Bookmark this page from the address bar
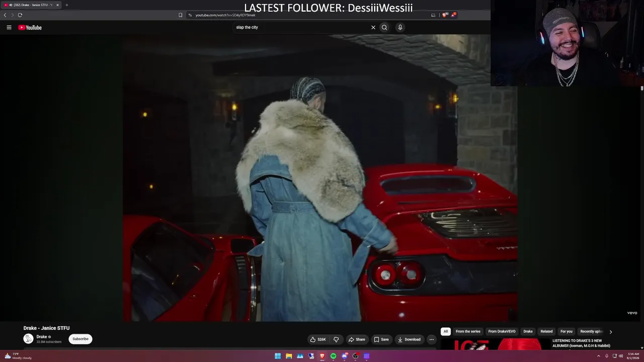The width and height of the screenshot is (644, 362). [181, 15]
